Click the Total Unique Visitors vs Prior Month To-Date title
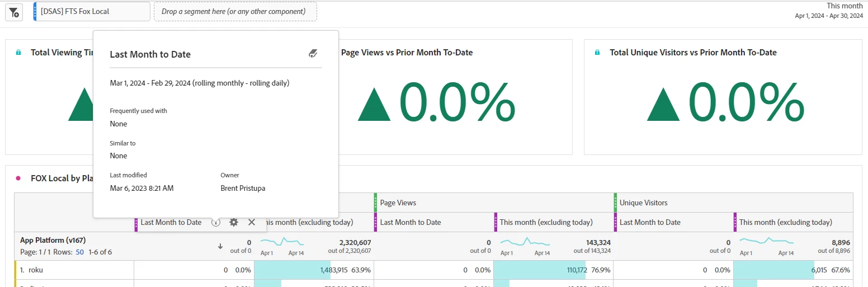The image size is (868, 287). click(x=693, y=52)
